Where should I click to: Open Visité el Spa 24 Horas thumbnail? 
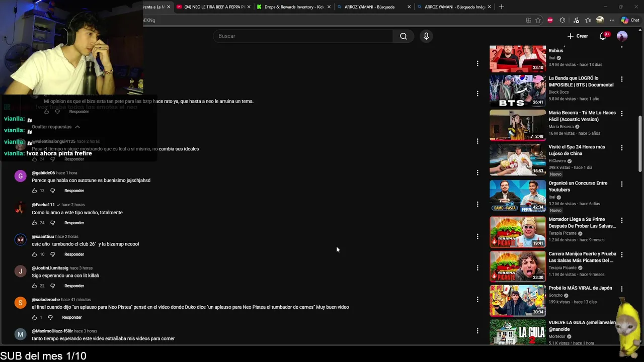tap(518, 159)
